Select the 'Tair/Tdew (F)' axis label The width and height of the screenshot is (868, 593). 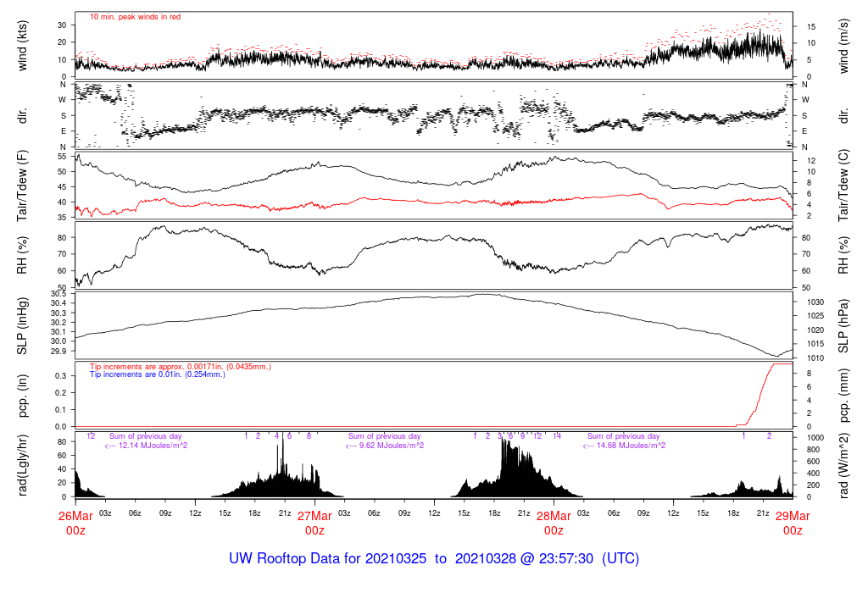pyautogui.click(x=22, y=186)
